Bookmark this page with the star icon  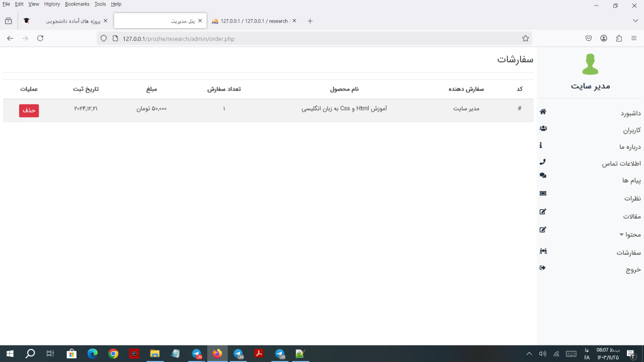[x=525, y=39]
